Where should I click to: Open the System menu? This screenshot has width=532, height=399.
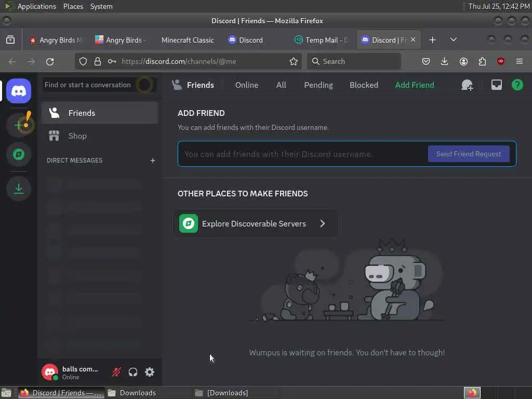pyautogui.click(x=101, y=6)
